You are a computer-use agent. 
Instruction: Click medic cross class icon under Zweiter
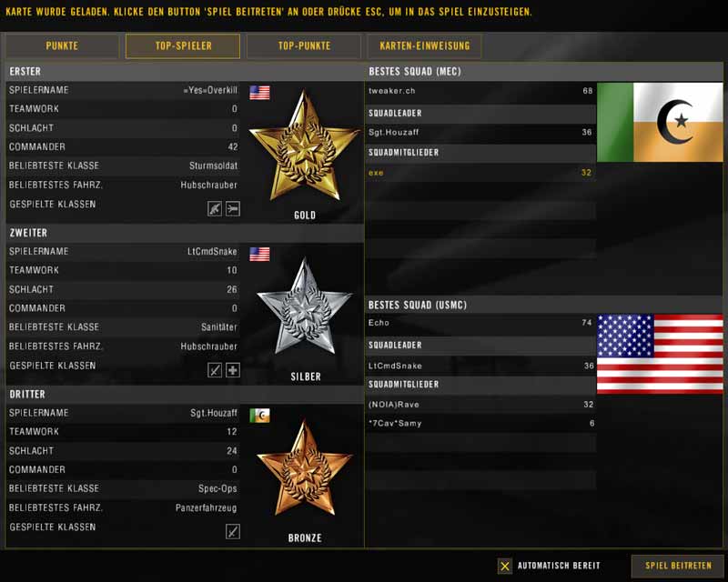pos(233,370)
